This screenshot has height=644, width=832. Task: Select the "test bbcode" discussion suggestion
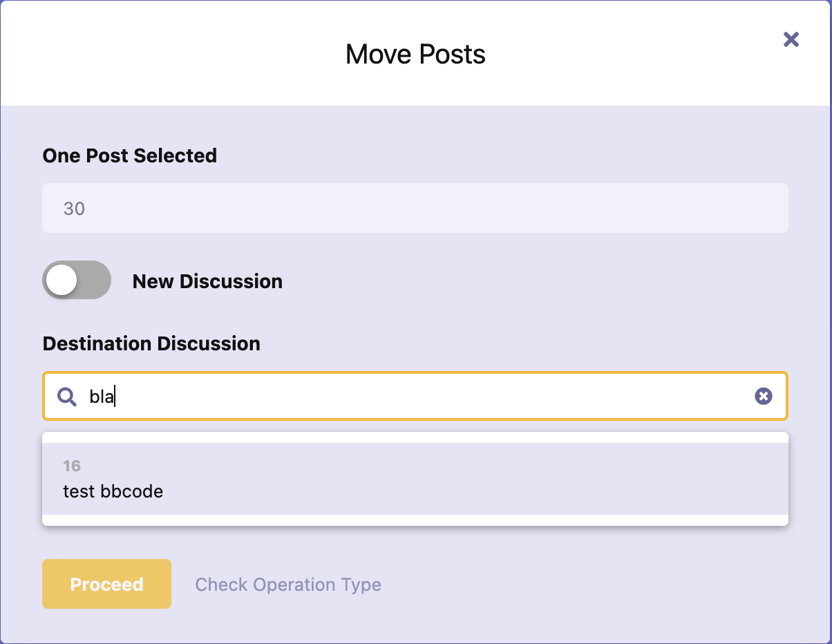[113, 491]
